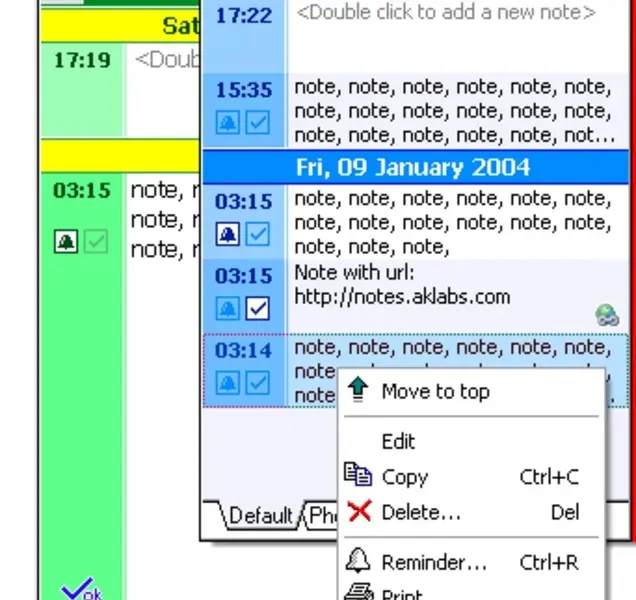The width and height of the screenshot is (636, 600).
Task: Choose Delete... from the context menu
Action: point(471,512)
